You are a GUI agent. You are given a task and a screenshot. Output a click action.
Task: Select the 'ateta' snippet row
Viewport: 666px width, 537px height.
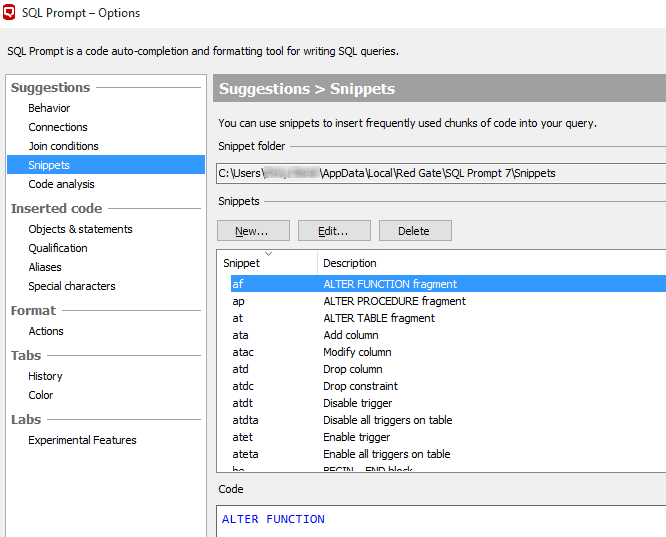[x=448, y=454]
